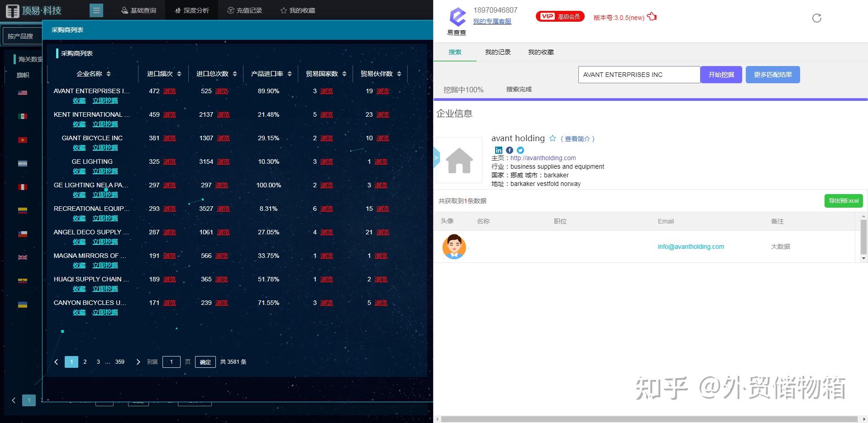Sort by 企业名称 column

pos(109,74)
